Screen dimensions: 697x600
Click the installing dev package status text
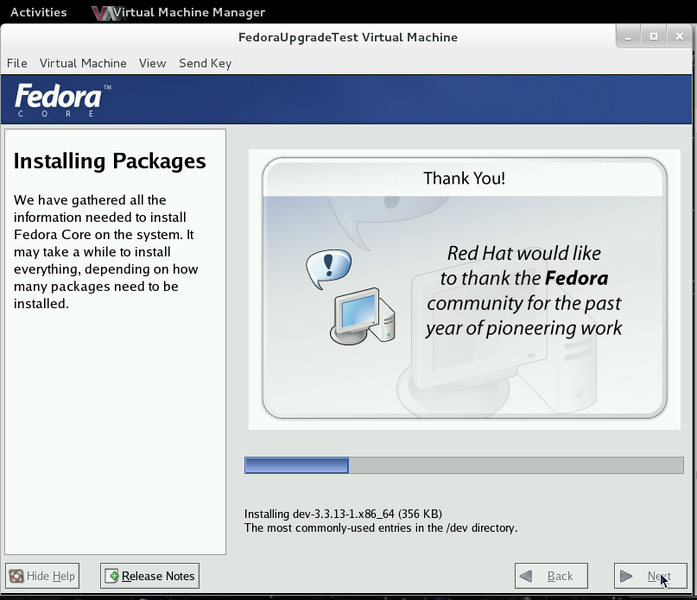pos(343,514)
